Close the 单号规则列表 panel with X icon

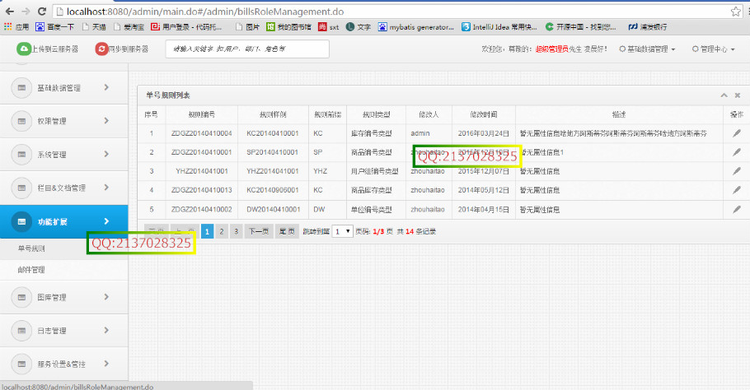click(x=738, y=95)
